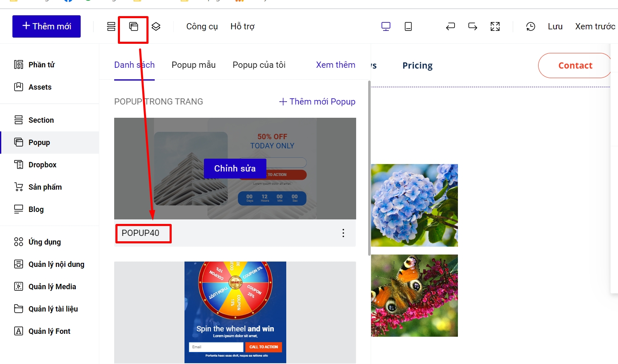Viewport: 618px width, 364px height.
Task: Switch to desktop view mode
Action: 386,26
